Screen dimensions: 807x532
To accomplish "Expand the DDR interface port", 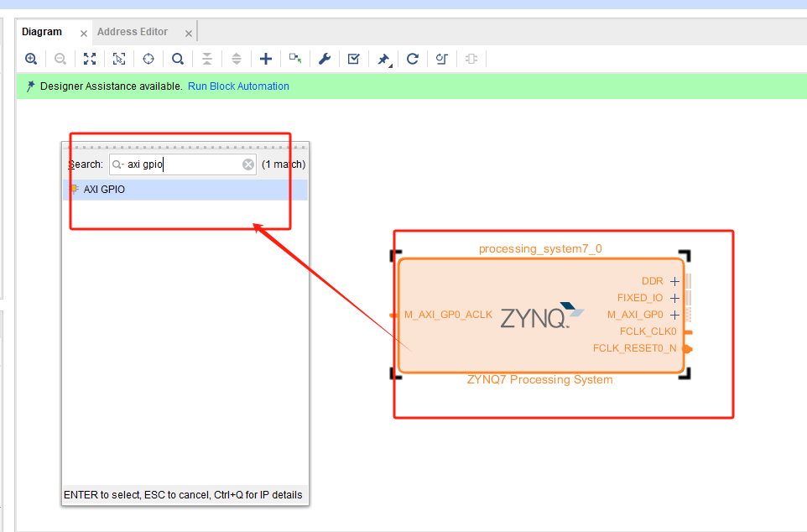I will (x=674, y=281).
